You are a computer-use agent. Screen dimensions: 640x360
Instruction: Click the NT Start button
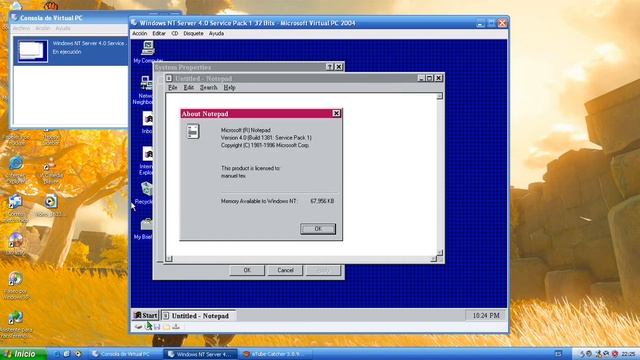[x=146, y=316]
